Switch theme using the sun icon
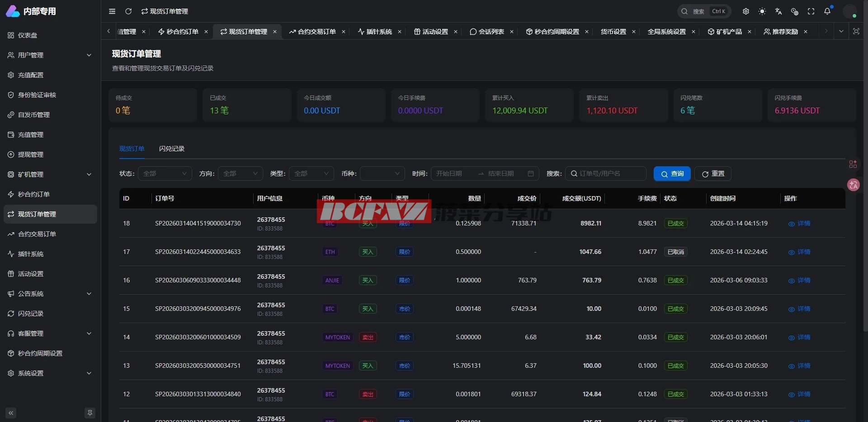This screenshot has width=868, height=422. (x=762, y=11)
